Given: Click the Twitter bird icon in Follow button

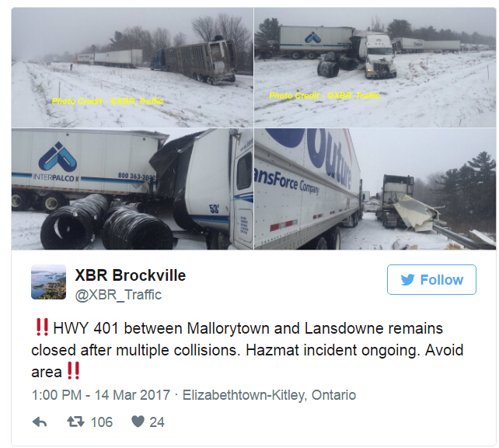Looking at the screenshot, I should [x=407, y=280].
